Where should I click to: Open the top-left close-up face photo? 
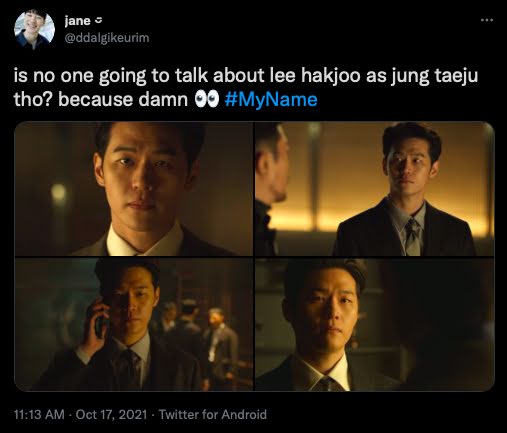point(134,189)
